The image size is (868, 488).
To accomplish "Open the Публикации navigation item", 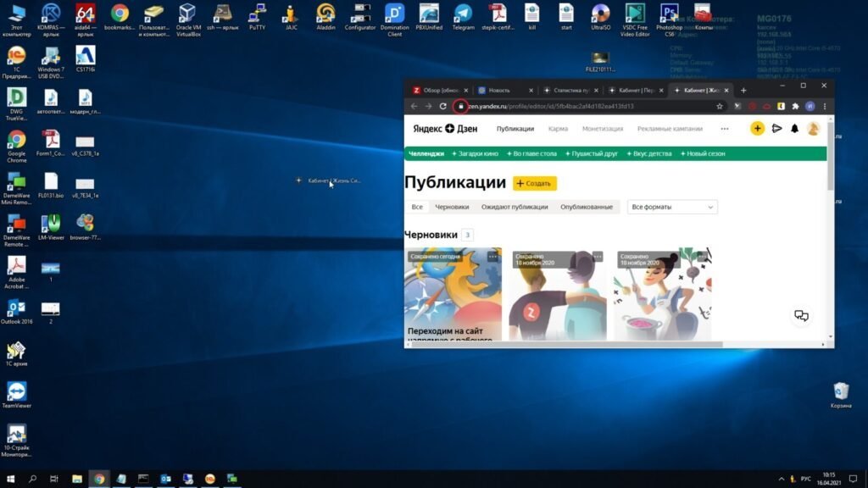I will point(515,129).
